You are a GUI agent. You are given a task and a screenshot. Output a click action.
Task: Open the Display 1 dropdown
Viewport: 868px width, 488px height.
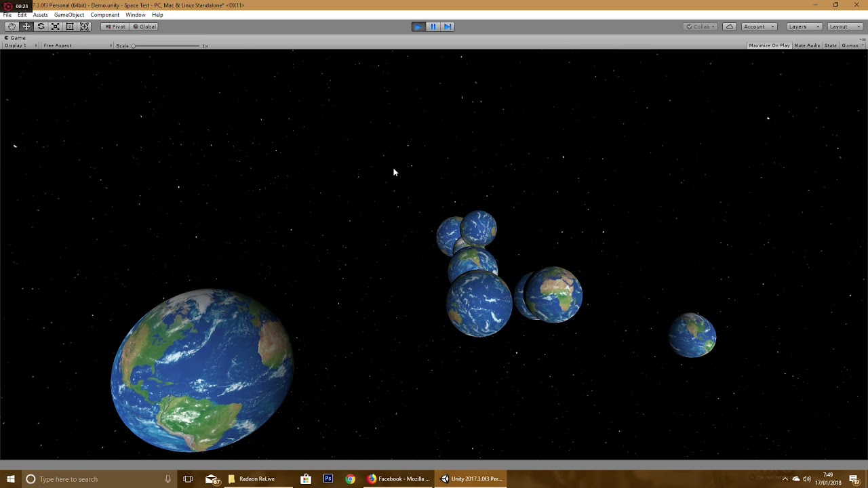tap(21, 45)
